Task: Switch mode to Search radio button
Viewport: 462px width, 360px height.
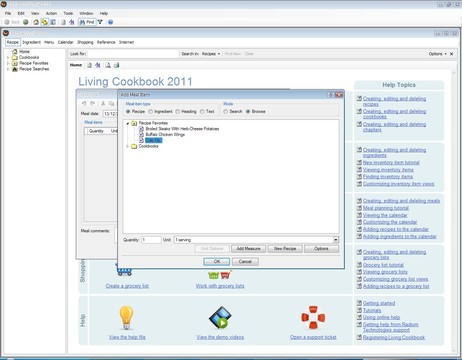Action: pyautogui.click(x=226, y=111)
